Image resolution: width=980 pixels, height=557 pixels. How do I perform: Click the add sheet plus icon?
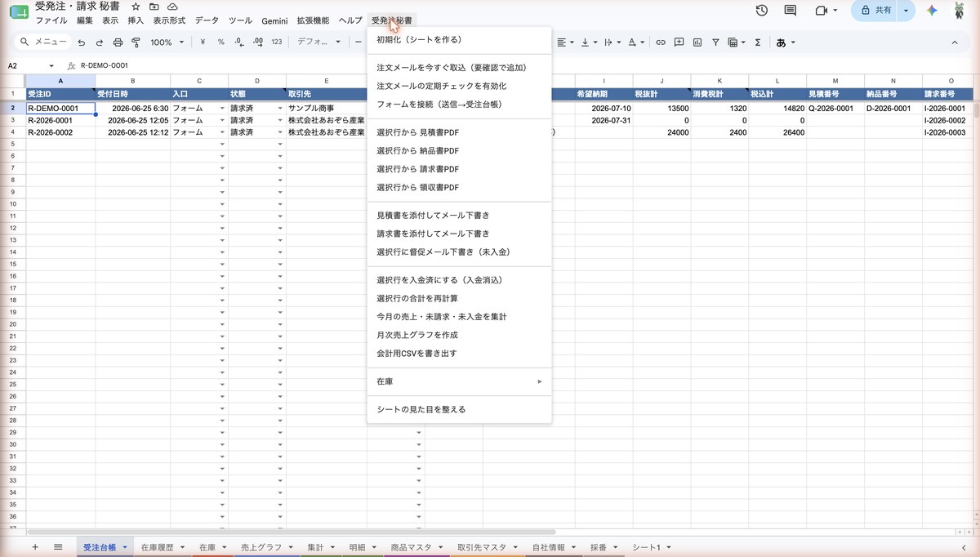pyautogui.click(x=35, y=546)
